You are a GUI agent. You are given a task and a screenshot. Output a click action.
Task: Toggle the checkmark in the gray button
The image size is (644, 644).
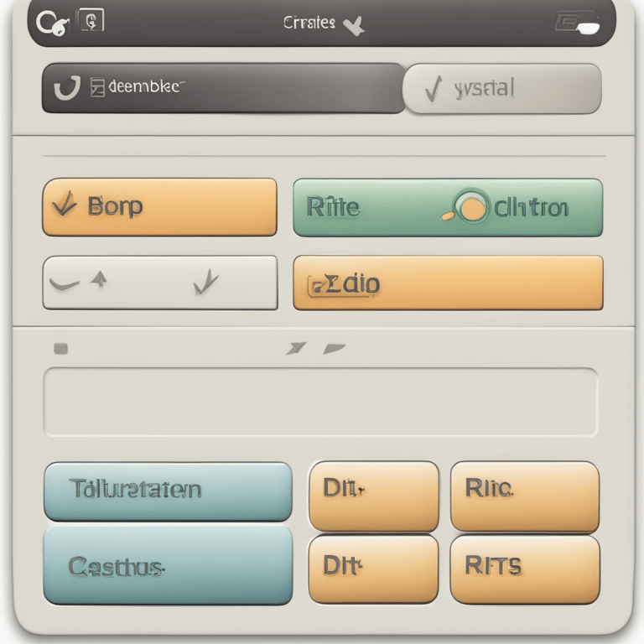(x=205, y=282)
